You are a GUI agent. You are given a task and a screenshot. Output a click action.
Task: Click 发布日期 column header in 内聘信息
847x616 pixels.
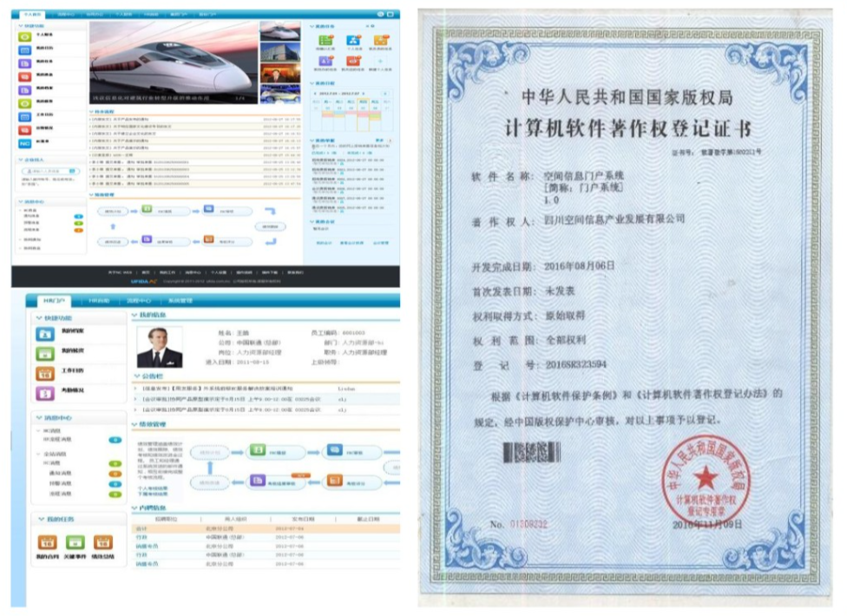pyautogui.click(x=303, y=519)
